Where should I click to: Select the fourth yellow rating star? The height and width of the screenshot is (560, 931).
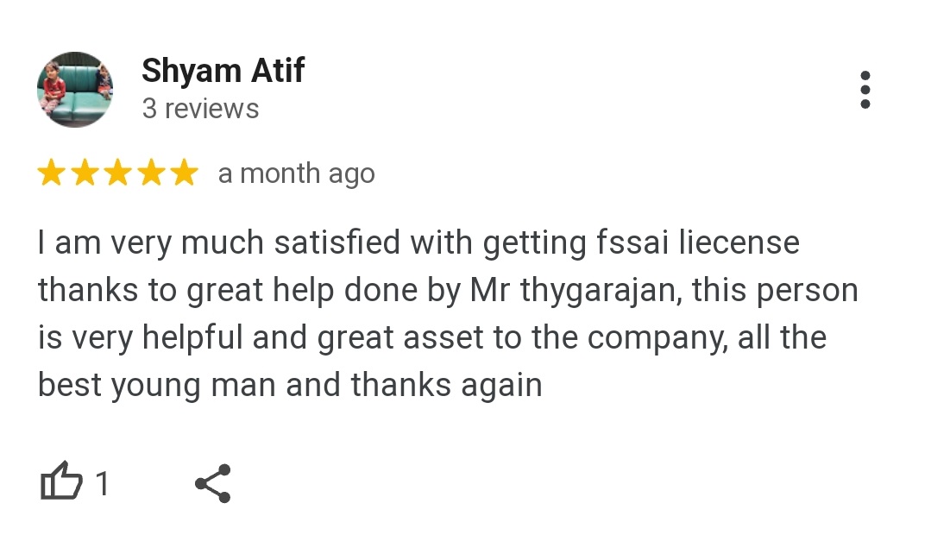pos(151,173)
